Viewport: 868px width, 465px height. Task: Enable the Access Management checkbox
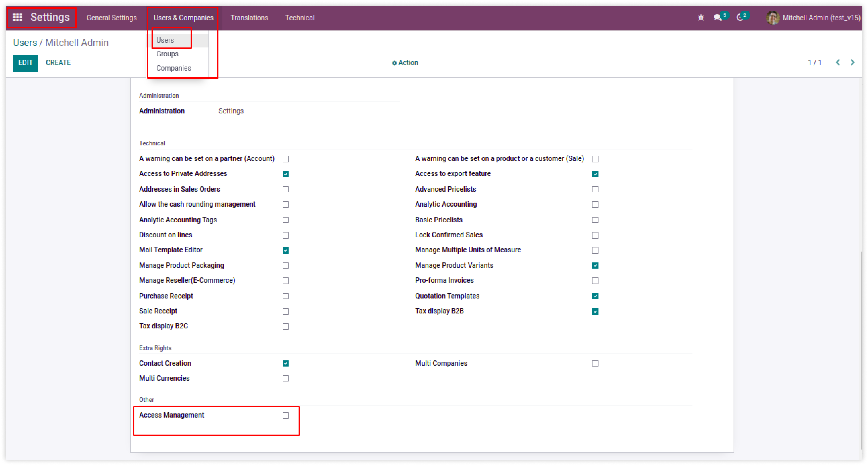(x=285, y=415)
